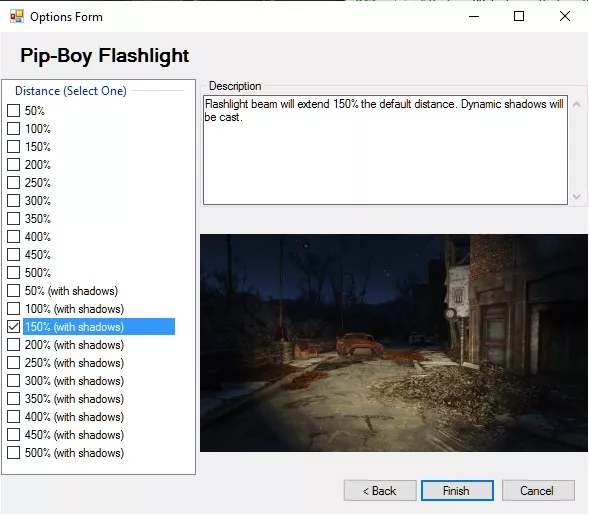The width and height of the screenshot is (589, 515).
Task: Check the 50% distance option
Action: pyautogui.click(x=14, y=111)
